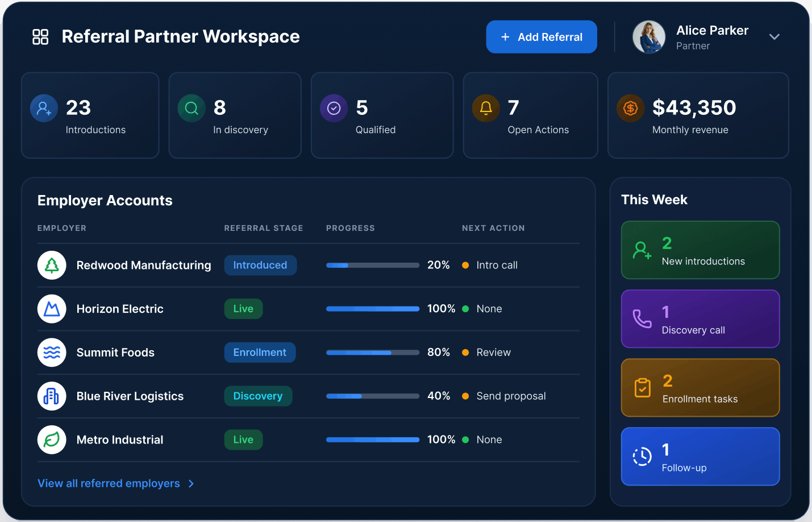Click the Add Referral button
Image resolution: width=812 pixels, height=522 pixels.
542,37
